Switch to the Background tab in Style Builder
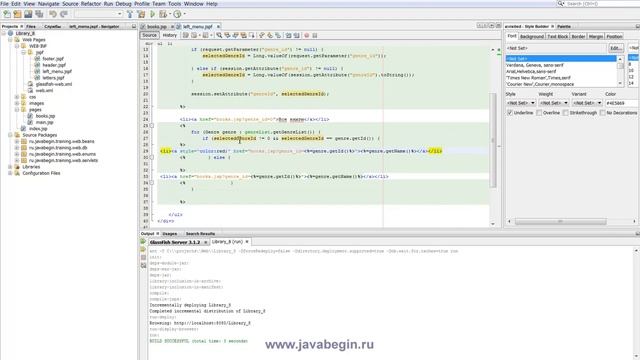The width and height of the screenshot is (640, 360). tap(532, 37)
